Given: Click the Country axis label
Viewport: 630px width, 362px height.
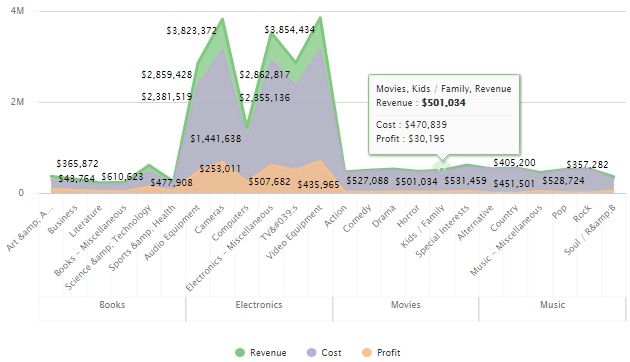Looking at the screenshot, I should tap(504, 219).
